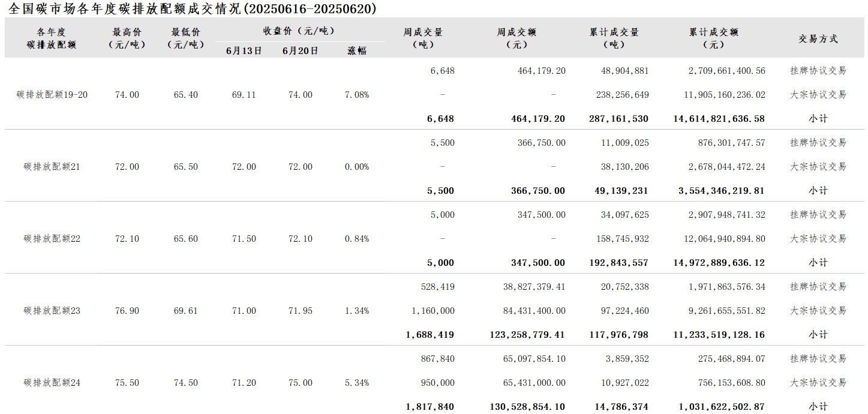Click the 1,688,419 weekly volume subtotal
Image resolution: width=868 pixels, height=414 pixels.
[x=430, y=335]
